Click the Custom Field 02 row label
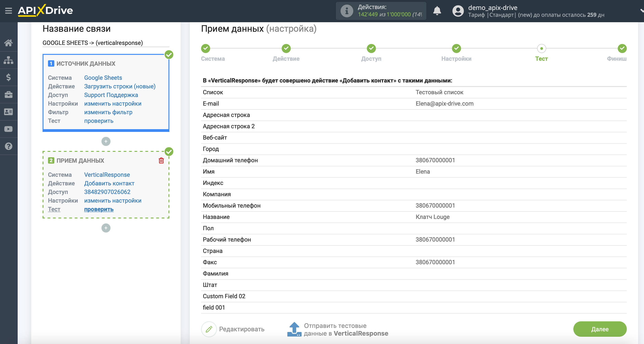 tap(224, 296)
